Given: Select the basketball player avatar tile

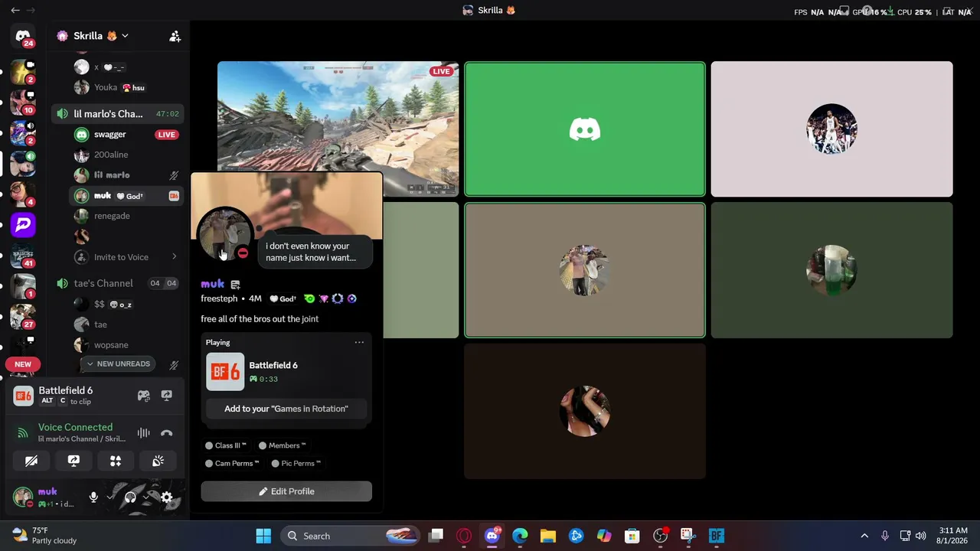Looking at the screenshot, I should [x=831, y=129].
